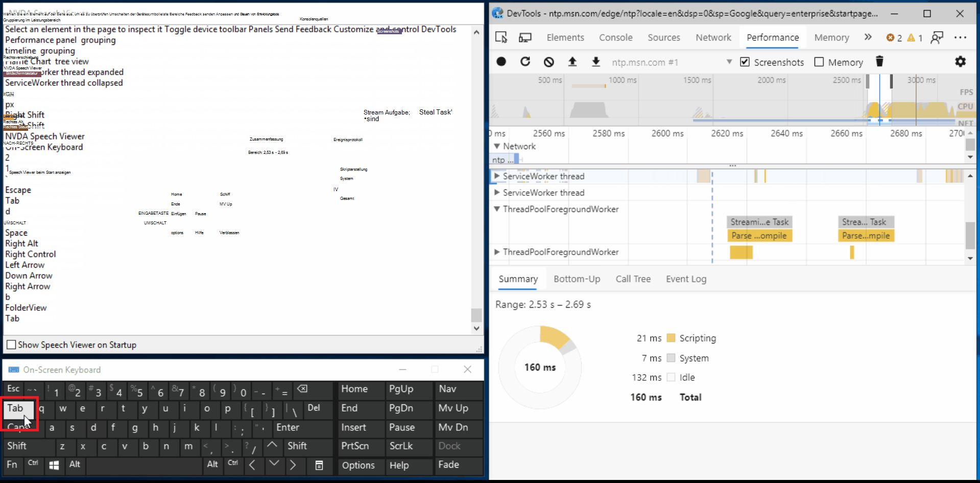Toggle Show Speech Viewer on Startup
980x483 pixels.
click(x=11, y=344)
